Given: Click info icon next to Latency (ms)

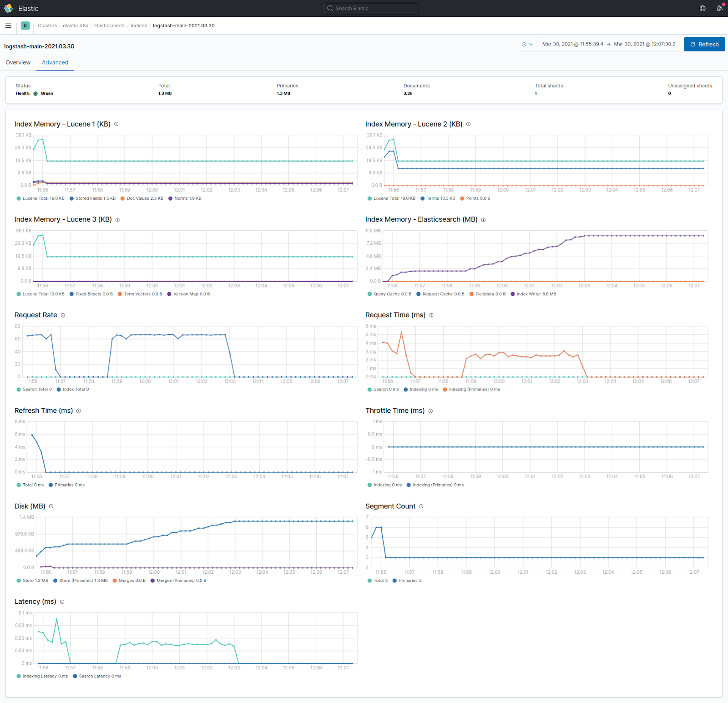Looking at the screenshot, I should 62,602.
